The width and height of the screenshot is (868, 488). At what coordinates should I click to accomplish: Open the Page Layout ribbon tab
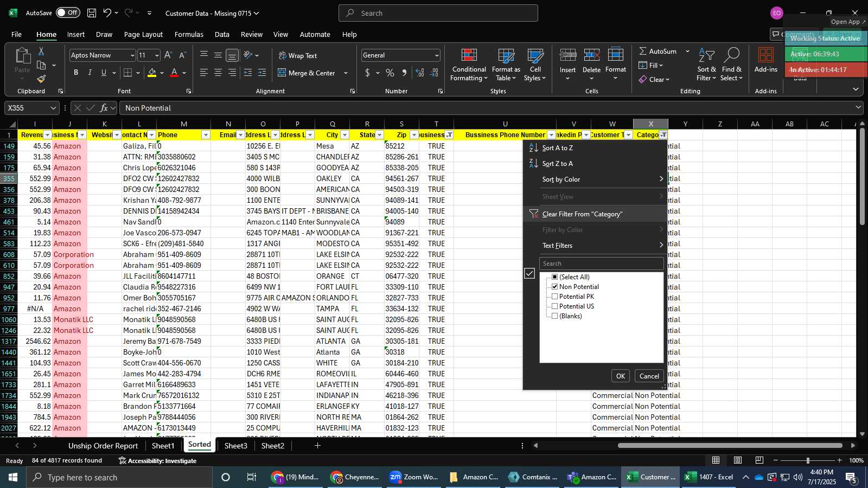(x=143, y=34)
